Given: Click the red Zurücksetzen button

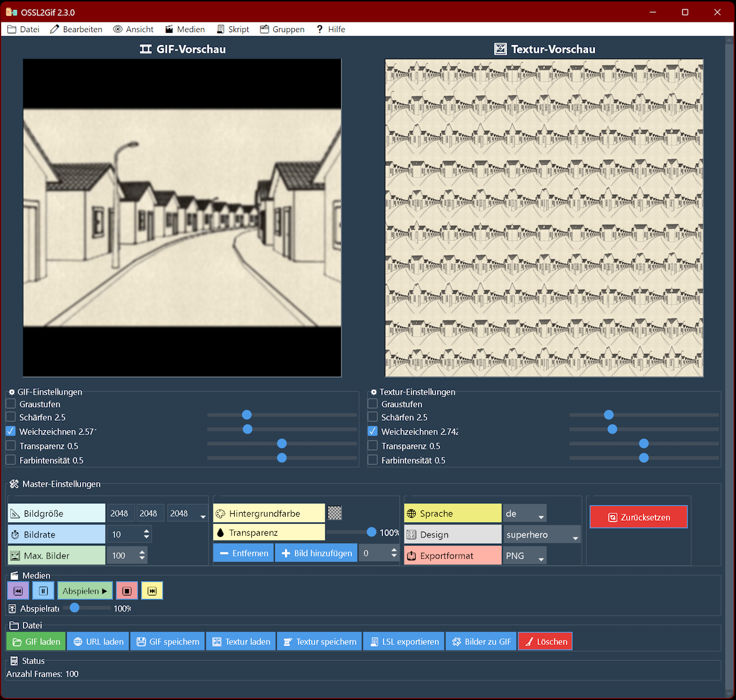Looking at the screenshot, I should [x=638, y=517].
